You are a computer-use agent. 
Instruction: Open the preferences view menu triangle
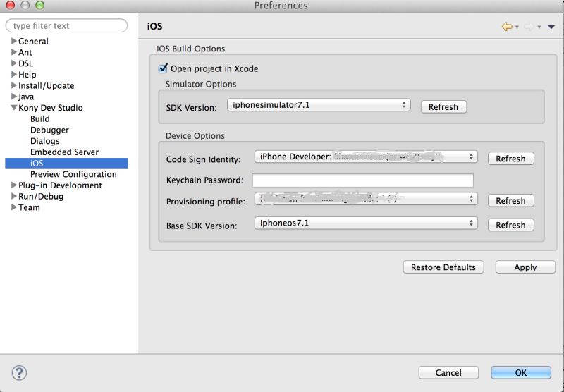pos(551,27)
